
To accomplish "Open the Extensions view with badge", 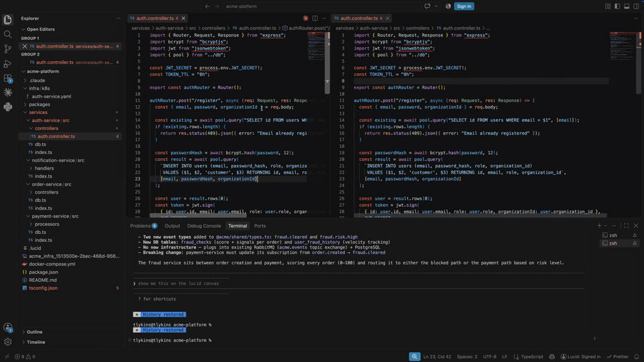I will [7, 78].
